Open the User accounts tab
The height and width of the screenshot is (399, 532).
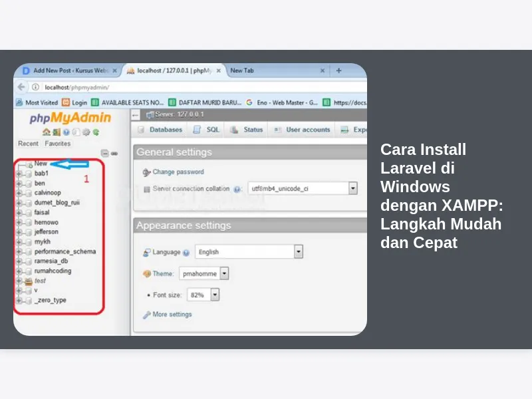point(303,130)
